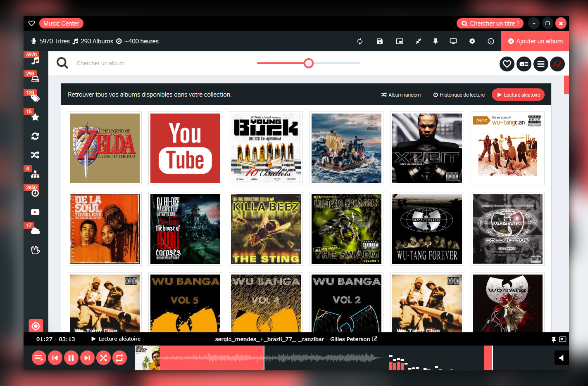The height and width of the screenshot is (386, 588).
Task: Skip to previous track
Action: click(55, 358)
